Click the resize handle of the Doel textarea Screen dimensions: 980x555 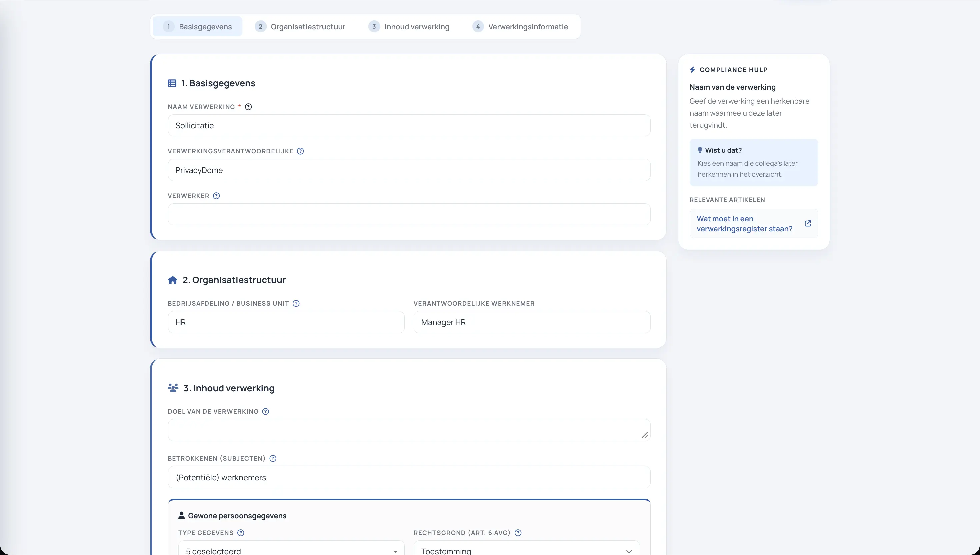click(x=644, y=435)
